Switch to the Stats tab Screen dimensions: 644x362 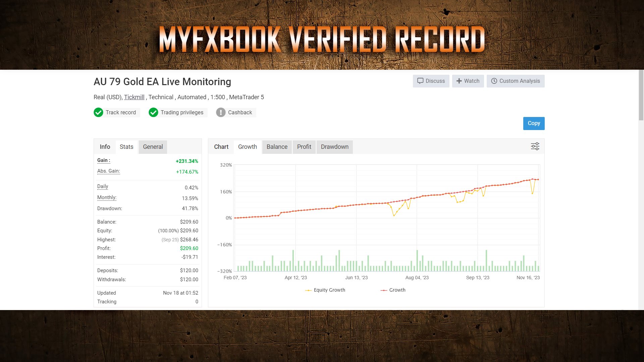tap(126, 147)
